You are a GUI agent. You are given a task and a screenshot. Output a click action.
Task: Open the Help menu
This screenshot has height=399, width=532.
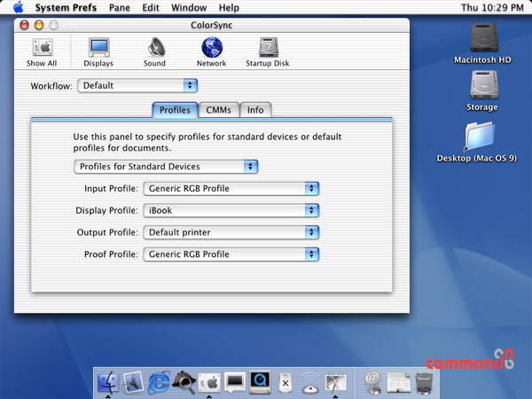point(229,7)
